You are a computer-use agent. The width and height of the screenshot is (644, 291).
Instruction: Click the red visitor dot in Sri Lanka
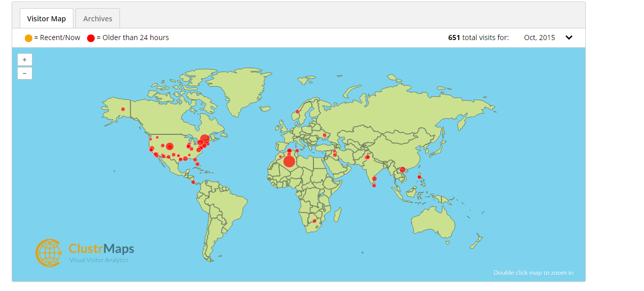click(374, 186)
